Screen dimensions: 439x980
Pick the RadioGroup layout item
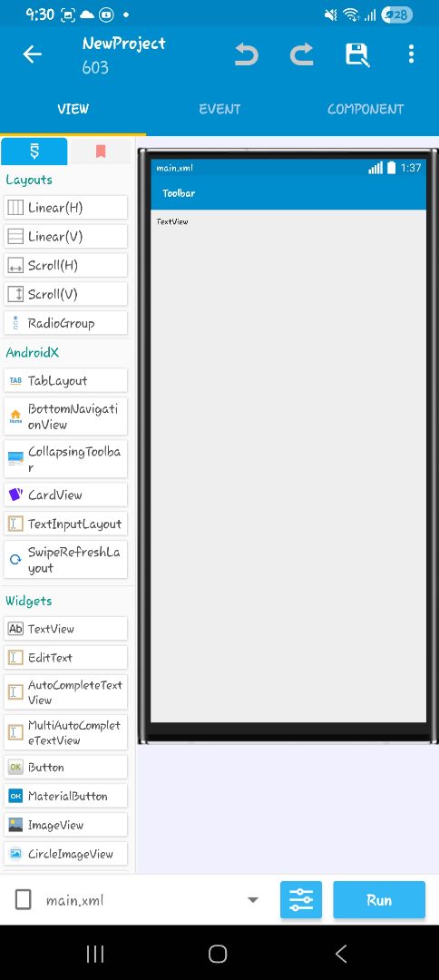point(65,323)
